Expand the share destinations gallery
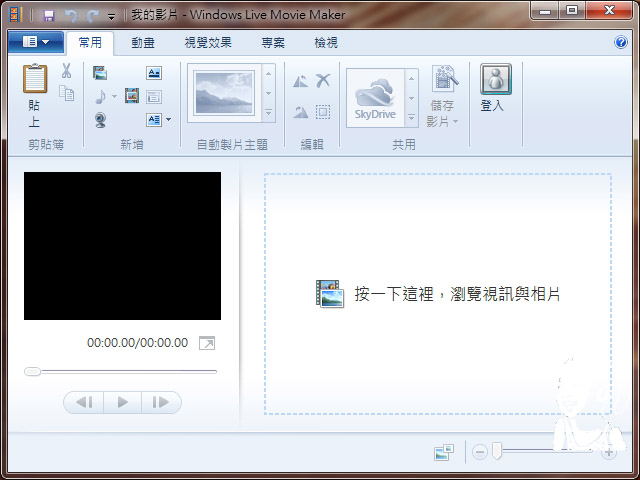The width and height of the screenshot is (640, 480). (x=411, y=118)
